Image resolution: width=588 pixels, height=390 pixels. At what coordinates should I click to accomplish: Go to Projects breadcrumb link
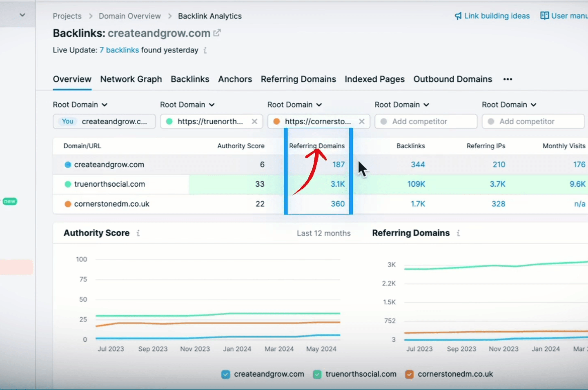(67, 16)
